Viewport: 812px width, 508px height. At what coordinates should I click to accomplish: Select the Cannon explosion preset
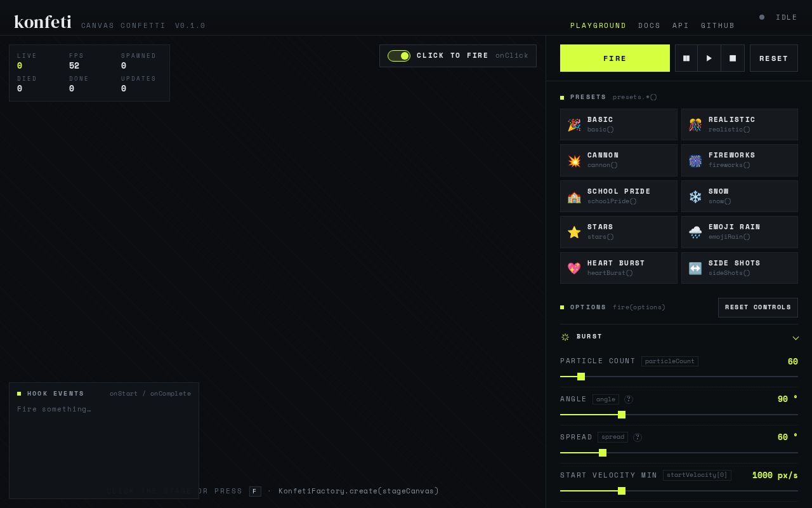(x=619, y=160)
